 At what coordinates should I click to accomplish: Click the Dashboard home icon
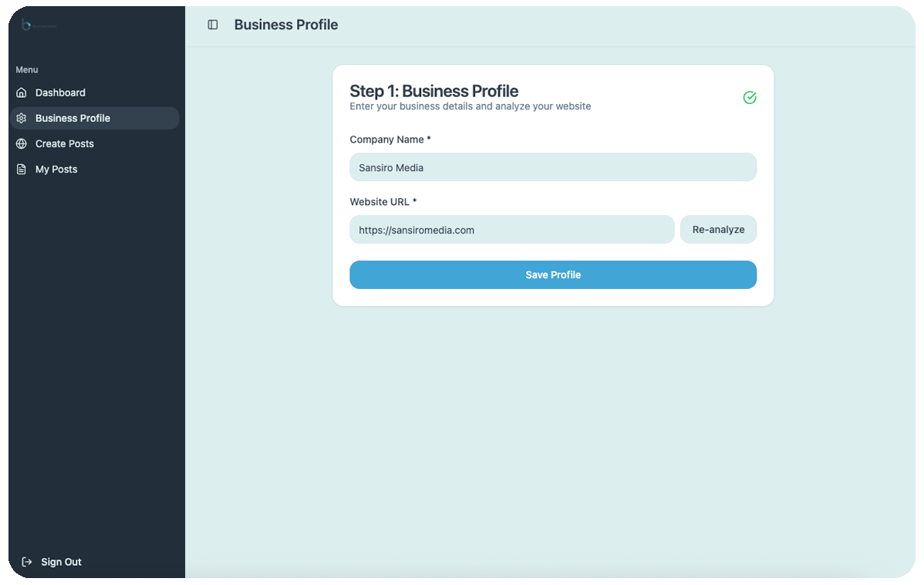[22, 92]
